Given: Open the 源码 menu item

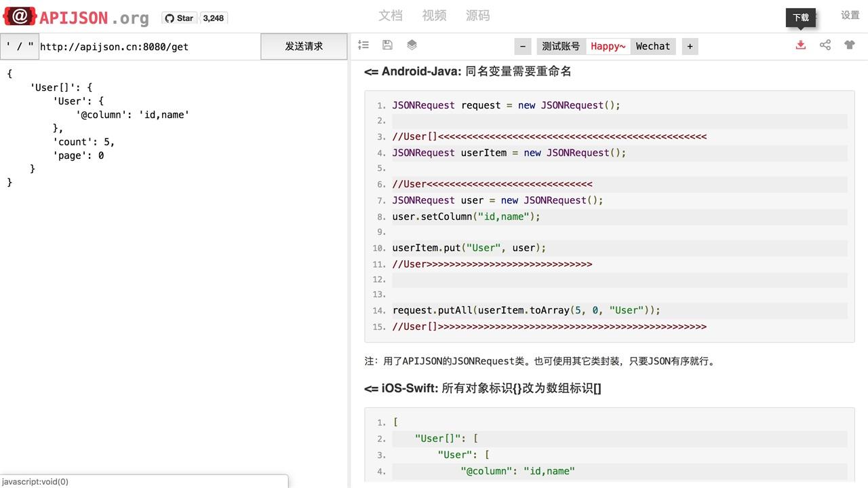Looking at the screenshot, I should pos(478,16).
